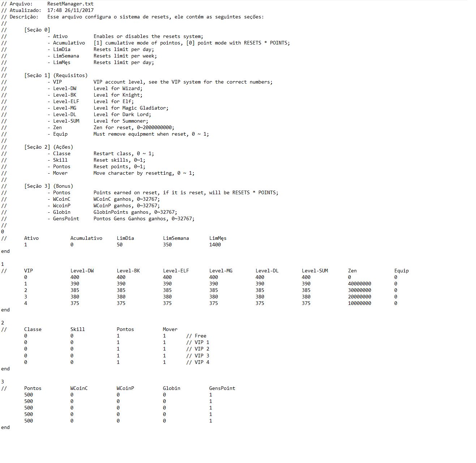The image size is (476, 463).
Task: Click 'Zen for reset, 0~2000000000;' line
Action: [134, 128]
